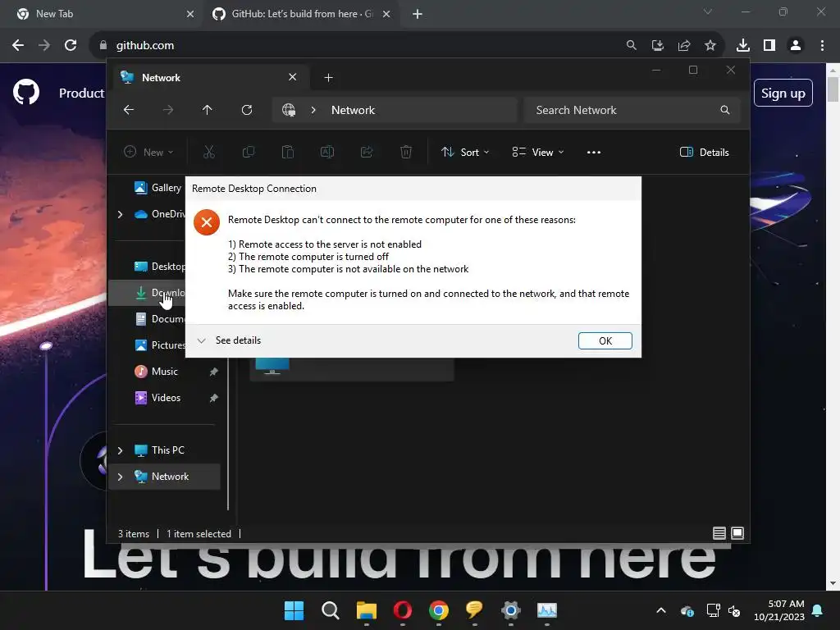The height and width of the screenshot is (630, 840).
Task: Open the Music folder in sidebar
Action: click(164, 372)
